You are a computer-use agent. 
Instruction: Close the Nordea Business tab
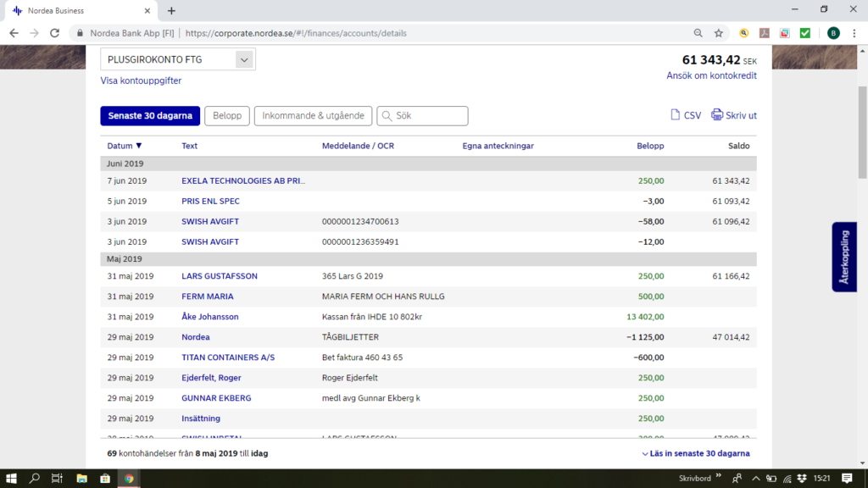point(147,10)
